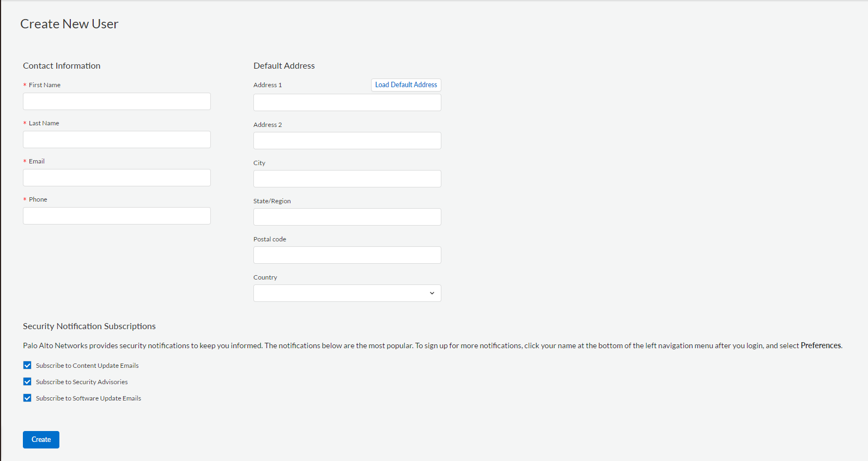Click the Country dropdown chevron arrow
This screenshot has width=868, height=461.
[x=432, y=293]
